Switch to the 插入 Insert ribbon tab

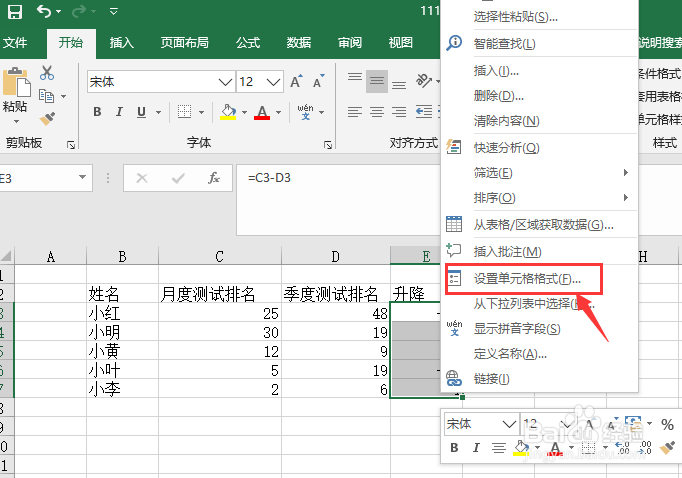click(121, 43)
